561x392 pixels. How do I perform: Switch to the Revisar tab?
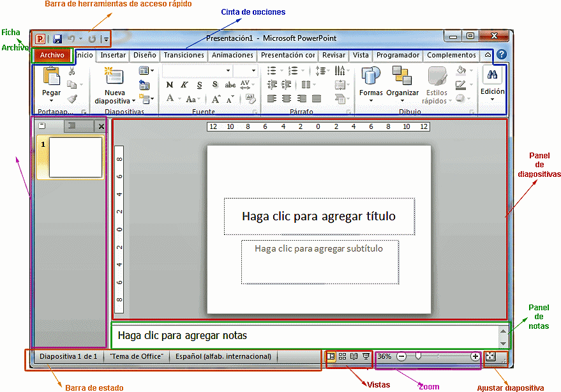point(333,55)
